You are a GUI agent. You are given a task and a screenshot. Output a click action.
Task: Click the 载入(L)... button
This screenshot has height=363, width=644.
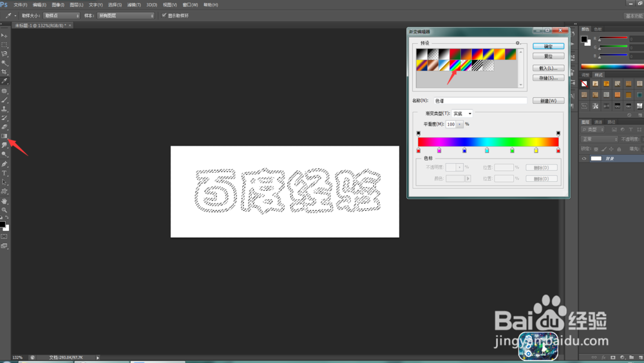(548, 68)
